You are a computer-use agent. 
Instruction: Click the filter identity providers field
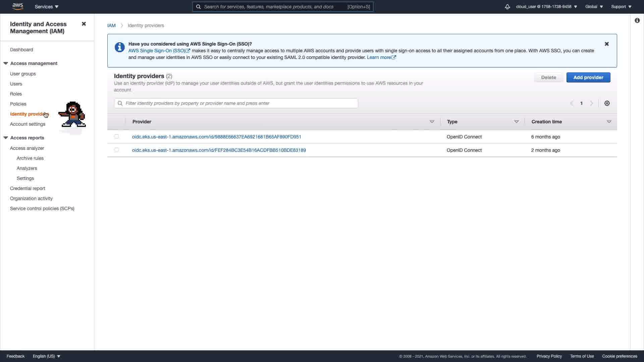(x=236, y=103)
